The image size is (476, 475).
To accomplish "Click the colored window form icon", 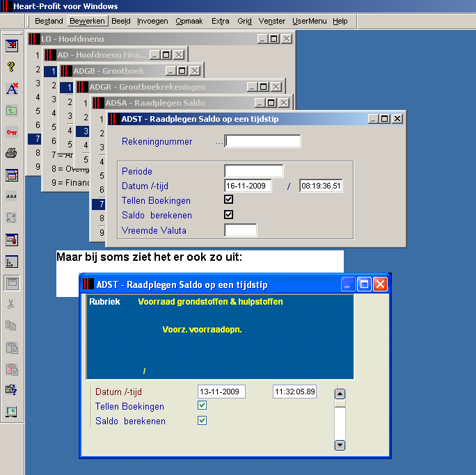I will point(12,175).
